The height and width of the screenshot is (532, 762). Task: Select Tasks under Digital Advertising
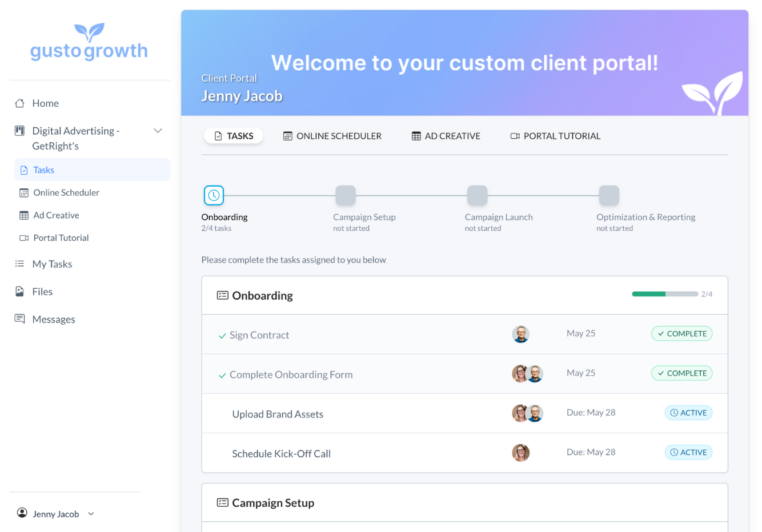[x=93, y=170]
